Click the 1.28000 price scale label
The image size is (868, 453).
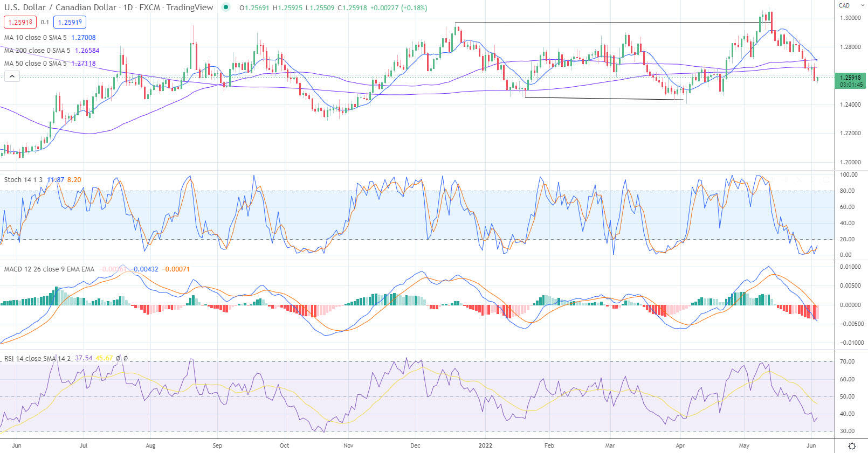[x=850, y=47]
